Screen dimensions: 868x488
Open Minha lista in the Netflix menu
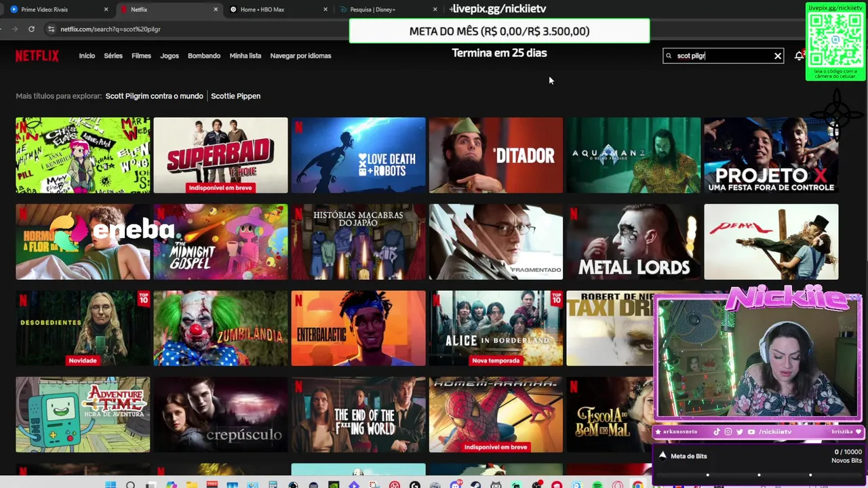[x=245, y=56]
